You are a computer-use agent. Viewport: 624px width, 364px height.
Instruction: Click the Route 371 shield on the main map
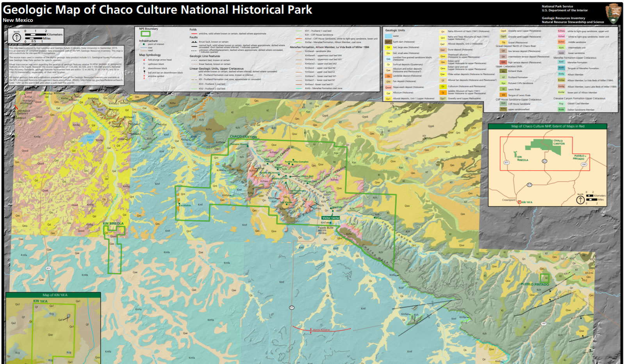[48, 268]
